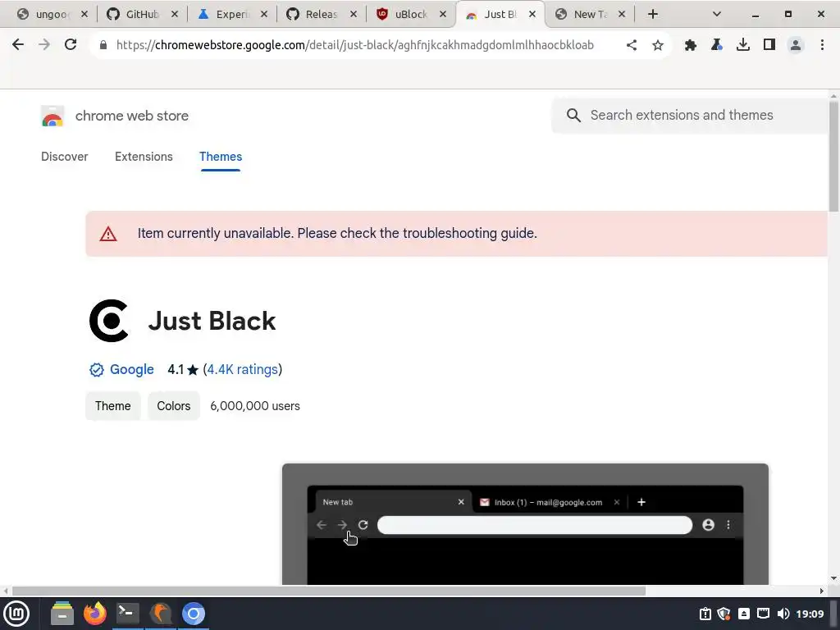
Task: Click the Just Black preview screenshot
Action: 525,524
